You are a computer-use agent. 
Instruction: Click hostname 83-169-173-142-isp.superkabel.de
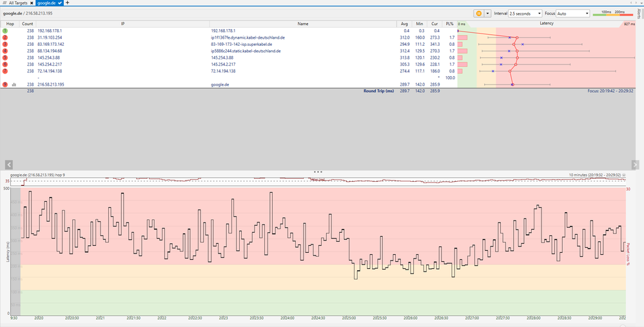(242, 45)
